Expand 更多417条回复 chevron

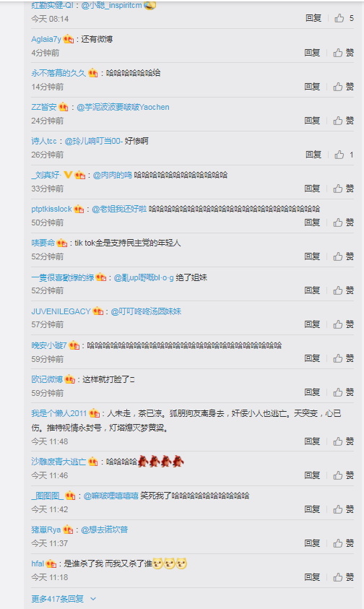pos(93,599)
